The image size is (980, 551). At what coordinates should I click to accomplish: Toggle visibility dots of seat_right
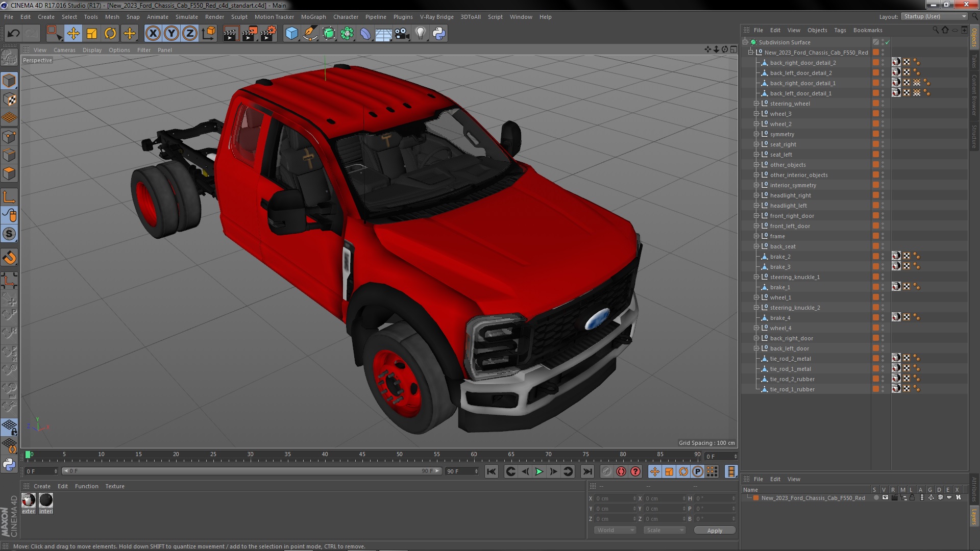[x=883, y=144]
